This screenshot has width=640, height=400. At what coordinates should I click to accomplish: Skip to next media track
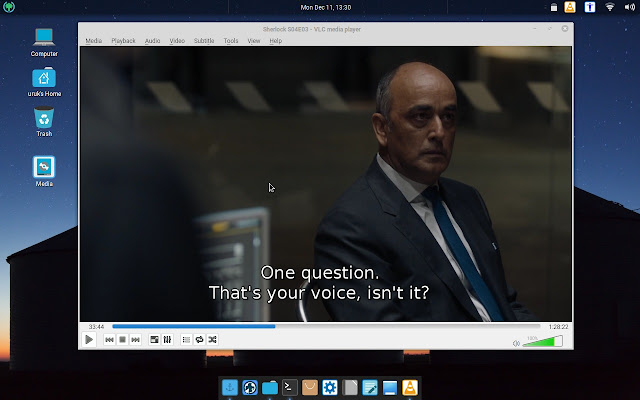135,340
